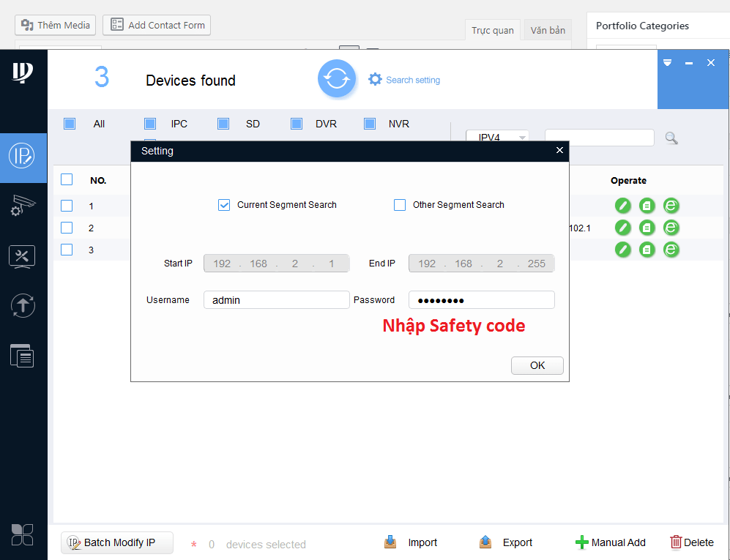Enable Other Segment Search checkbox
This screenshot has height=560, width=730.
click(x=400, y=205)
